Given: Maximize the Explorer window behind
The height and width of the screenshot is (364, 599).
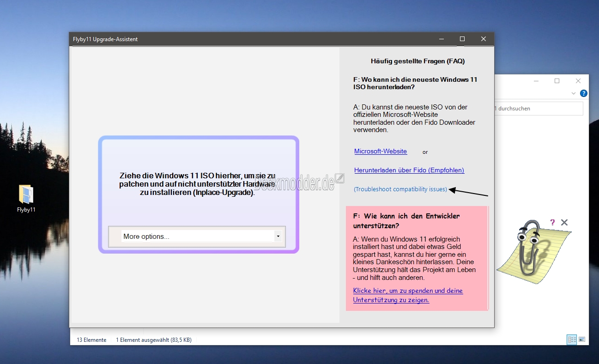Looking at the screenshot, I should coord(557,81).
